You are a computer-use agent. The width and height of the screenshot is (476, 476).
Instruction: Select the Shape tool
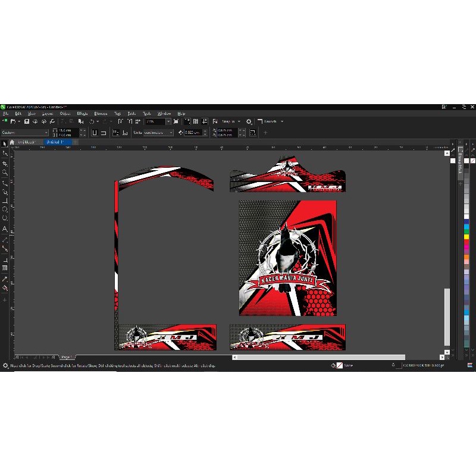coord(4,154)
